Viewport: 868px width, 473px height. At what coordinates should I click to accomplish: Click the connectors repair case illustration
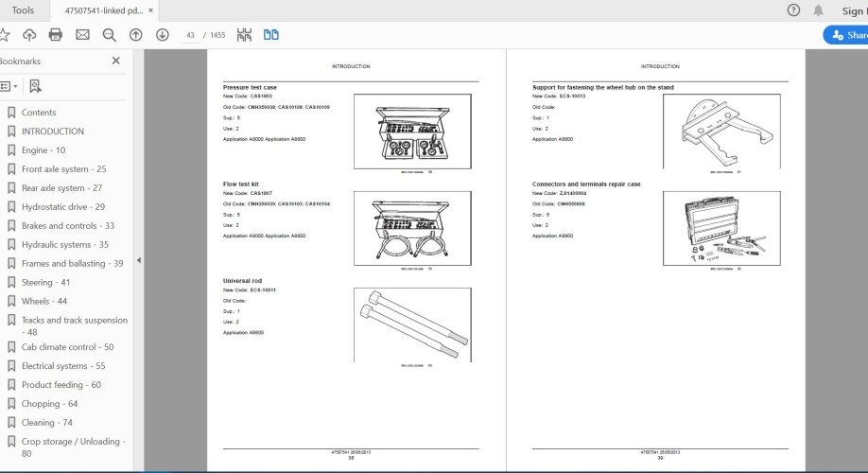[x=721, y=228]
